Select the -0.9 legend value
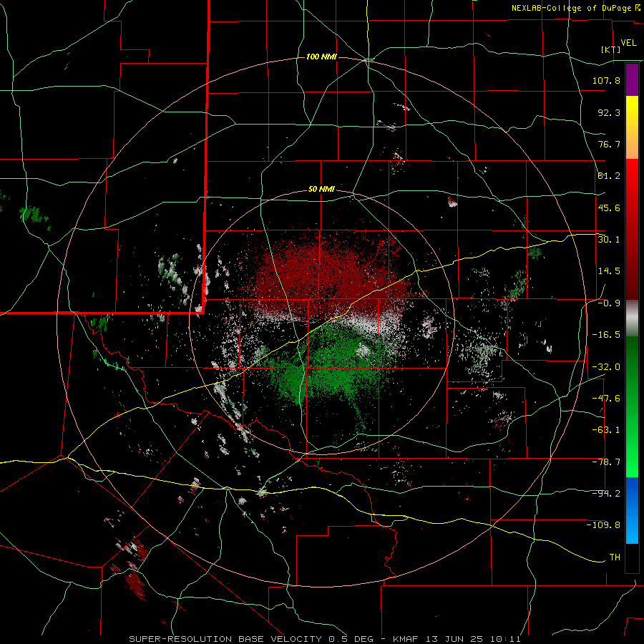 click(x=609, y=303)
